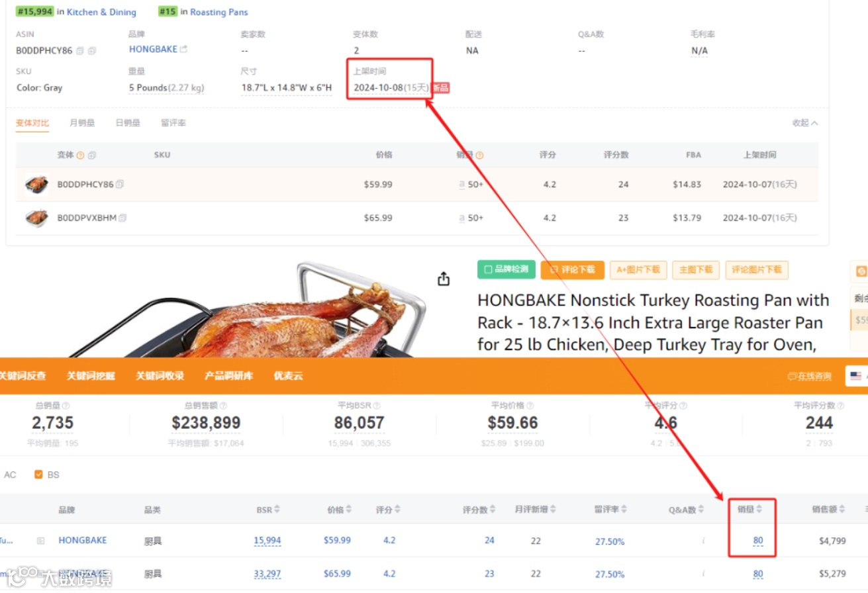Image resolution: width=868 pixels, height=593 pixels.
Task: Click help icon beside 平均价格
Action: click(529, 406)
